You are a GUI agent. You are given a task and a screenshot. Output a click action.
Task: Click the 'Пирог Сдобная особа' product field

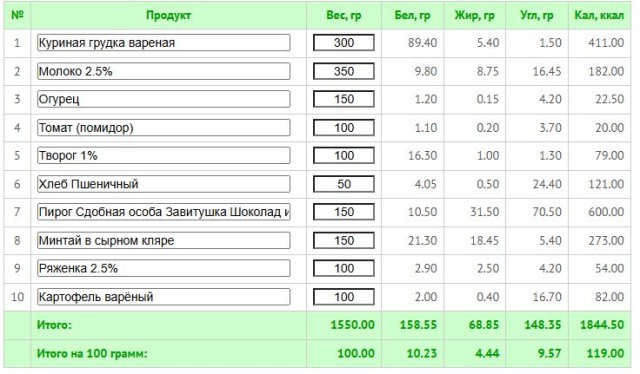(x=164, y=212)
